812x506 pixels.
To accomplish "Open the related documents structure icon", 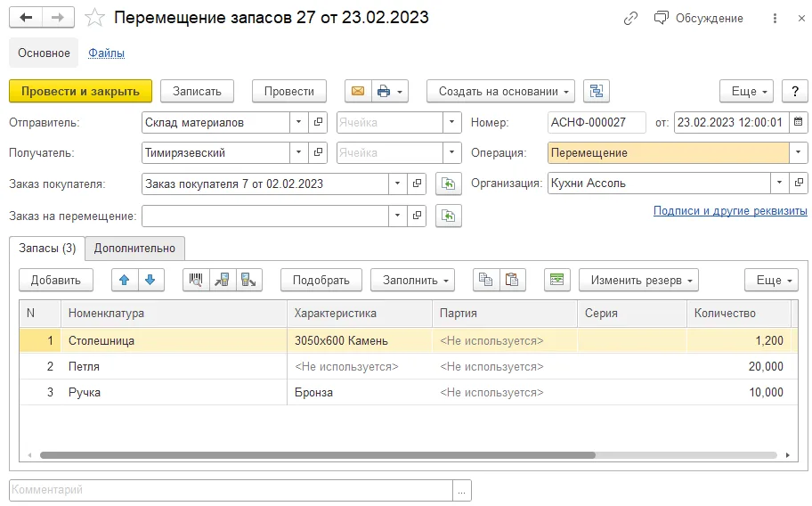I will tap(596, 91).
